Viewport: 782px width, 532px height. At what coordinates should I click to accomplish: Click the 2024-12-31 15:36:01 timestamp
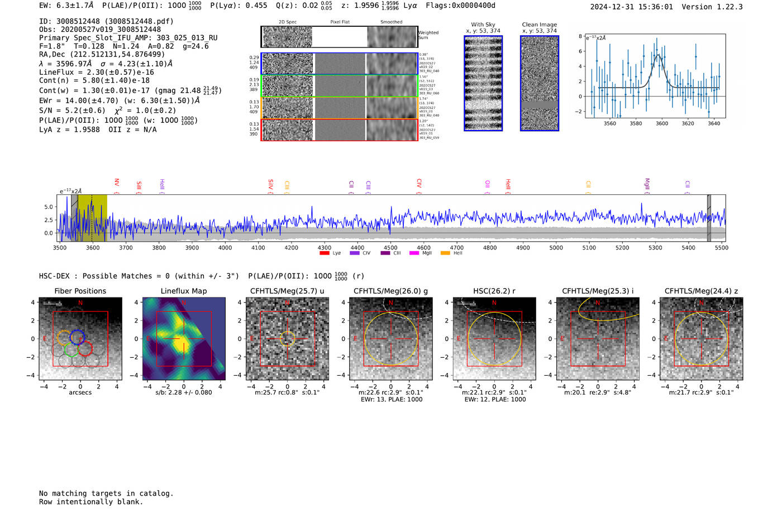[x=632, y=7]
